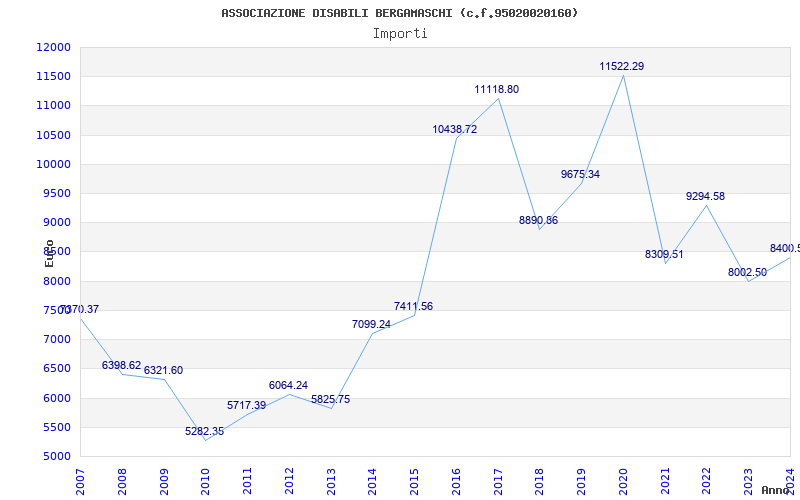Click the 6500 y-axis value
Image resolution: width=800 pixels, height=500 pixels.
pyautogui.click(x=56, y=368)
